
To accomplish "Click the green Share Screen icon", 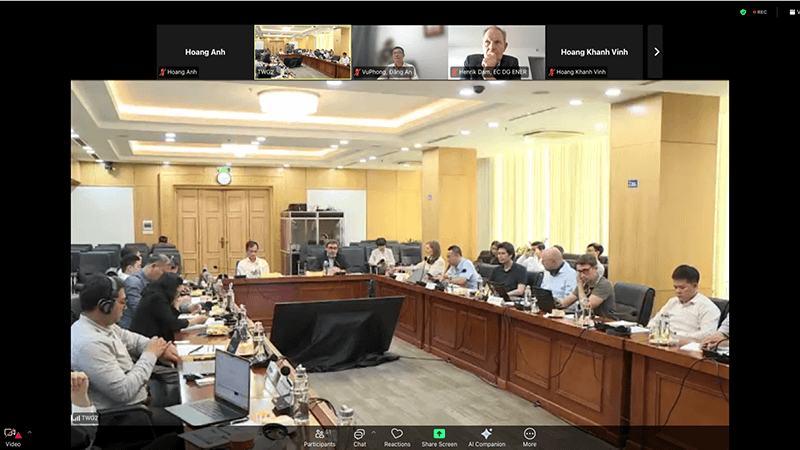I will [x=439, y=436].
